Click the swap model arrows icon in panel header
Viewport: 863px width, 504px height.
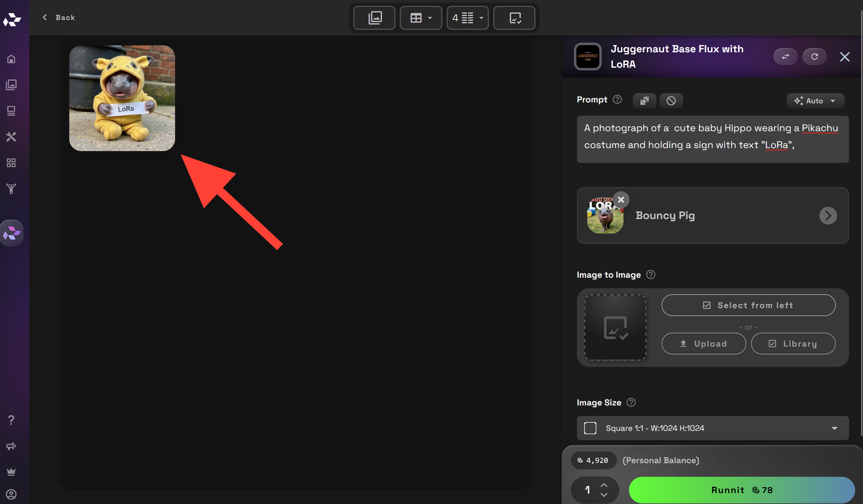(x=785, y=56)
